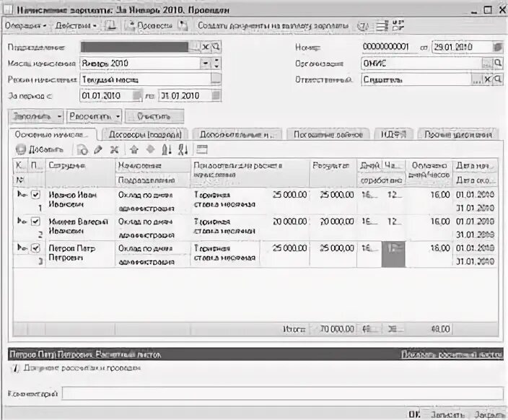This screenshot has height=420, width=508.
Task: Open calendar for document date 29.01.2010
Action: click(497, 48)
